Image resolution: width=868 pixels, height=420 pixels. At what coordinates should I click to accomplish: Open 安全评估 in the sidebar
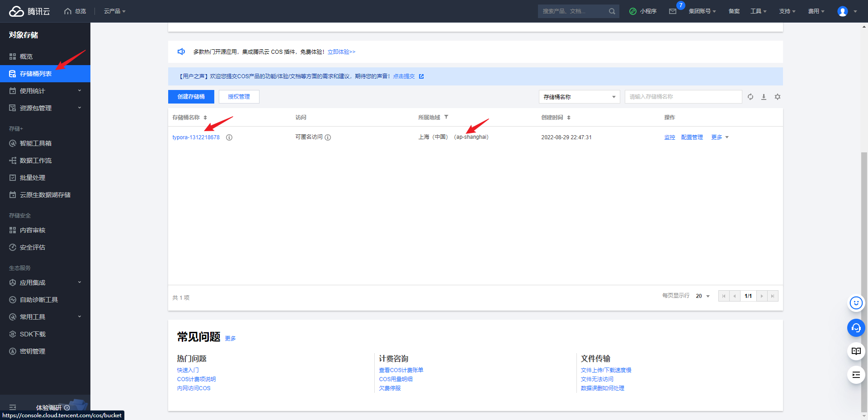(45, 247)
